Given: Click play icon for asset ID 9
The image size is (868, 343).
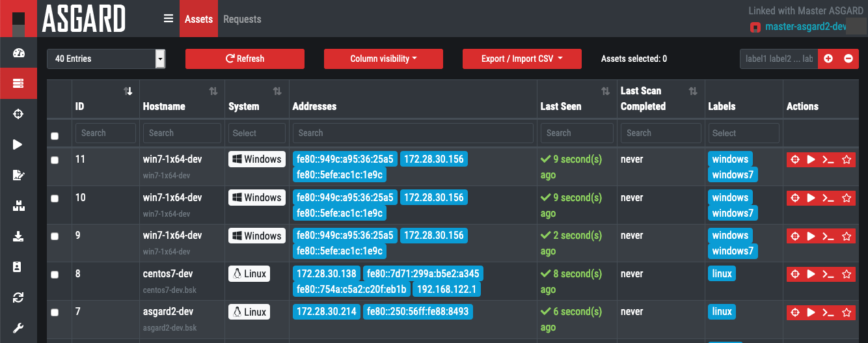Looking at the screenshot, I should click(x=811, y=236).
